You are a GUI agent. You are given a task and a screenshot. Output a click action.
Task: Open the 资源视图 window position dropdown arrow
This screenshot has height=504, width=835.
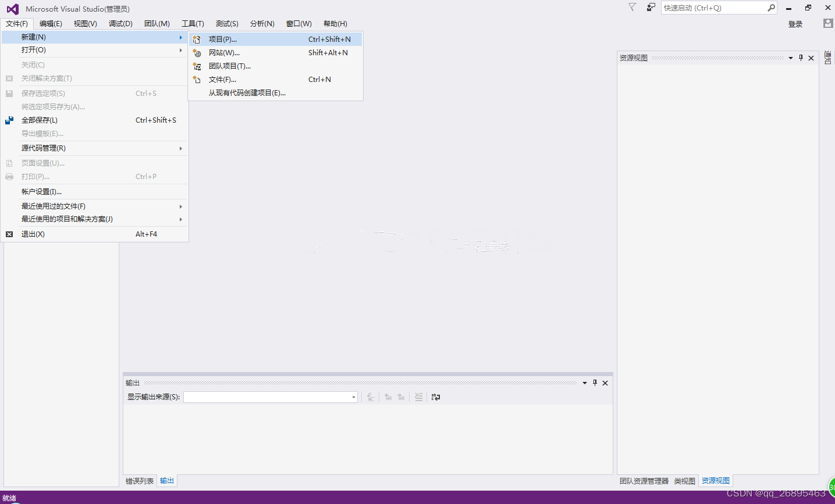(x=791, y=58)
